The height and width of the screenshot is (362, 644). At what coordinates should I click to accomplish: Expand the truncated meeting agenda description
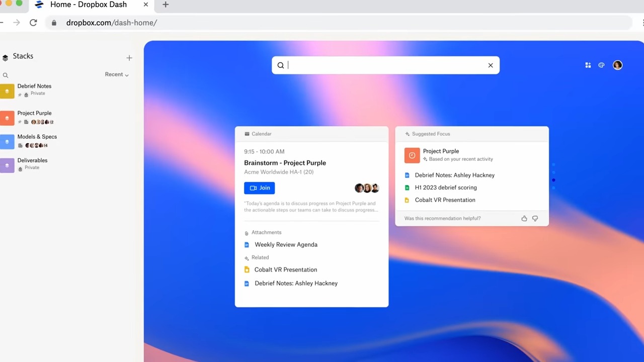click(x=376, y=210)
